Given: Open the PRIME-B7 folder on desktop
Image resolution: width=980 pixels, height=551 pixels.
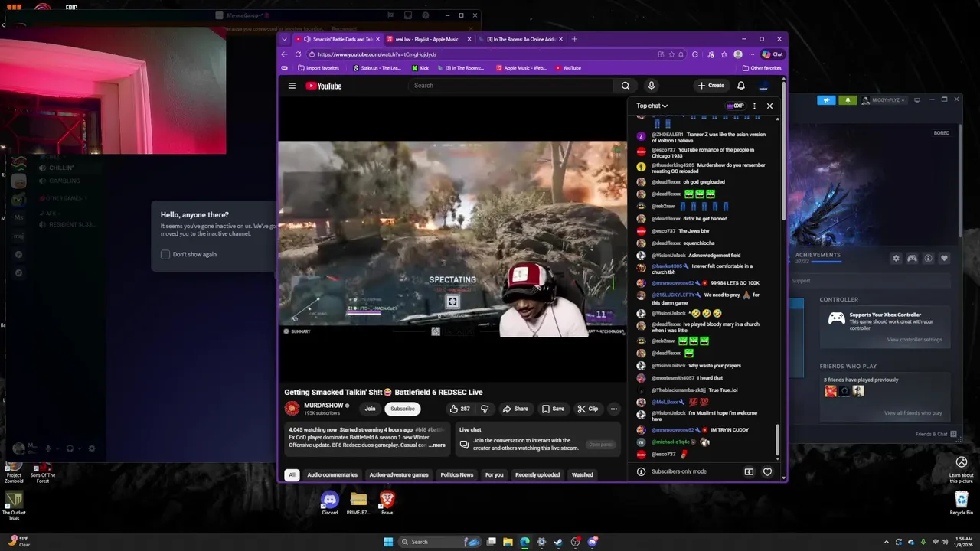Looking at the screenshot, I should tap(358, 504).
